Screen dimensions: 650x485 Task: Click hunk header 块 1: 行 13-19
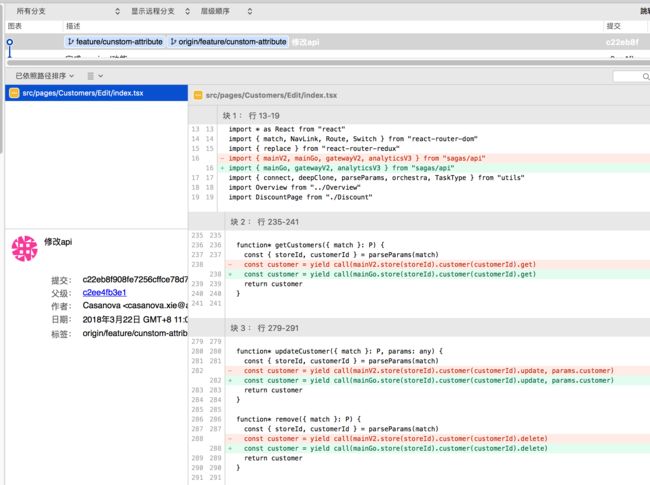[251, 116]
